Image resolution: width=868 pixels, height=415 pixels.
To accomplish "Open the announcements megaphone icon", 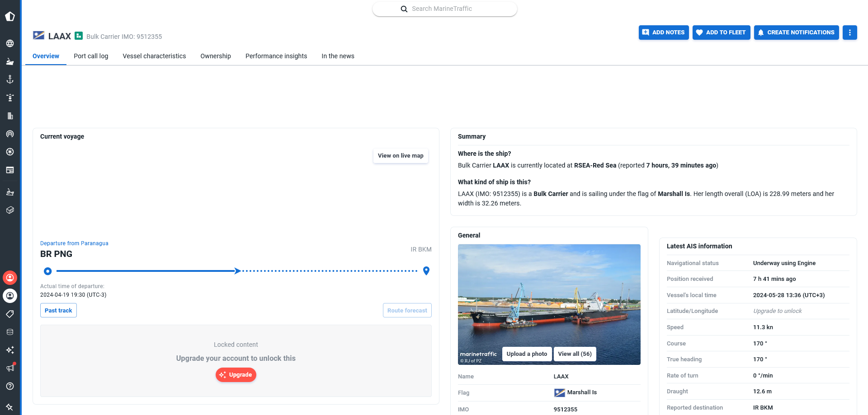I will 10,368.
